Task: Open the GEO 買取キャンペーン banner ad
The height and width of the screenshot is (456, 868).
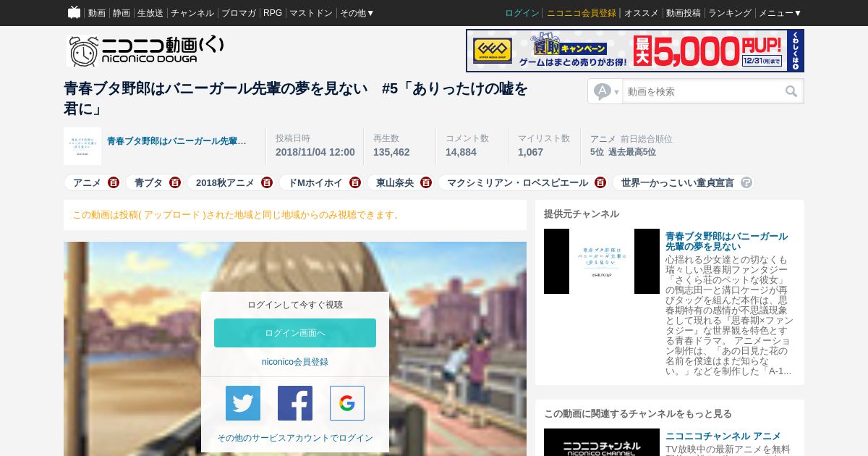Action: pos(635,51)
